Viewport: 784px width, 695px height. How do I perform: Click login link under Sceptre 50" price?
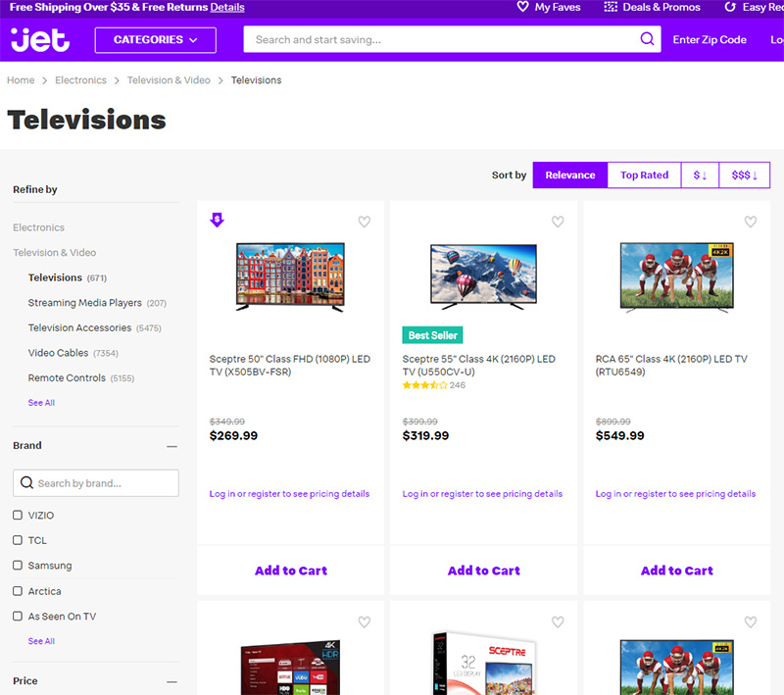289,494
